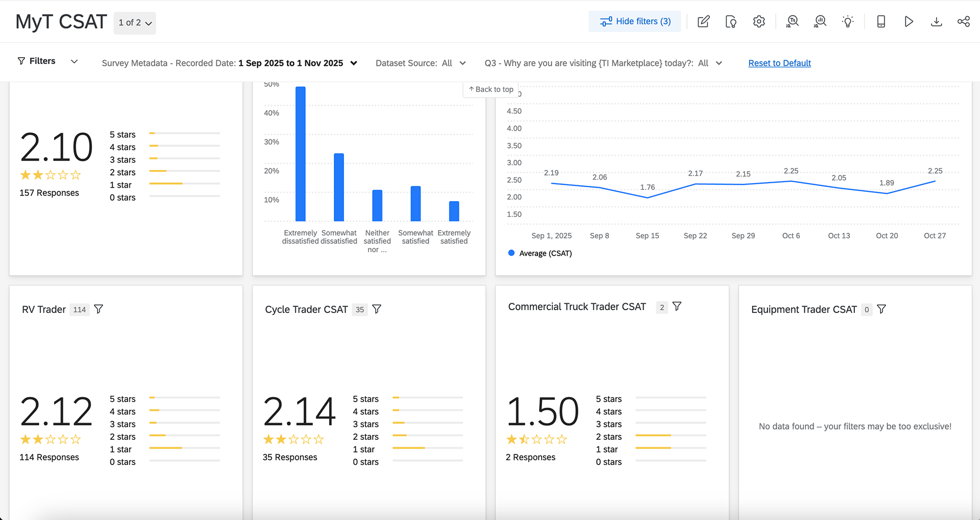
Task: Click the Oct 27 axis label
Action: [935, 236]
